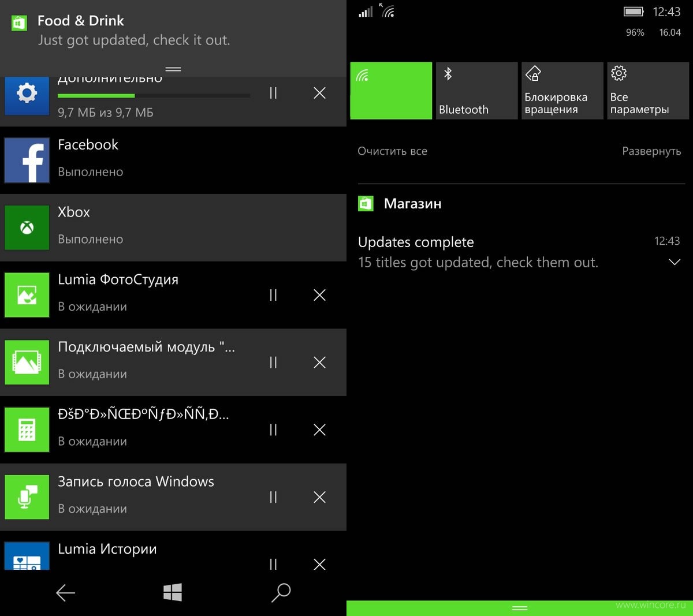Pause the Подключаемый модуль update

(273, 363)
